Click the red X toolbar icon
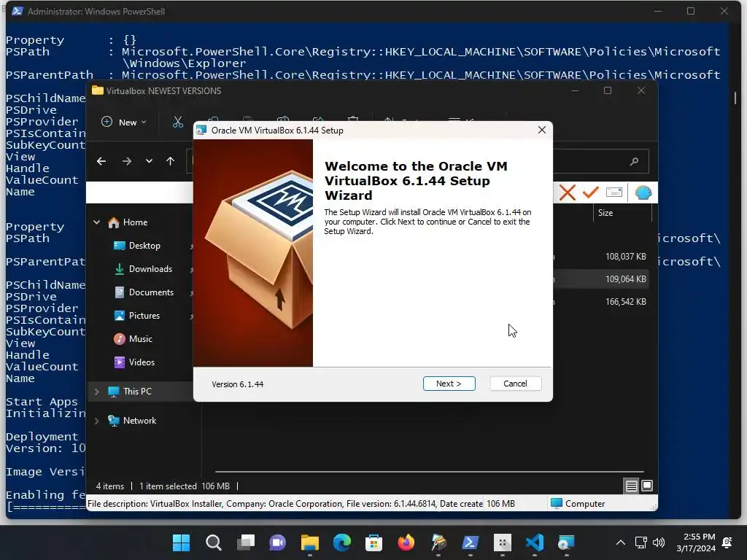Image resolution: width=747 pixels, height=560 pixels. pyautogui.click(x=568, y=192)
